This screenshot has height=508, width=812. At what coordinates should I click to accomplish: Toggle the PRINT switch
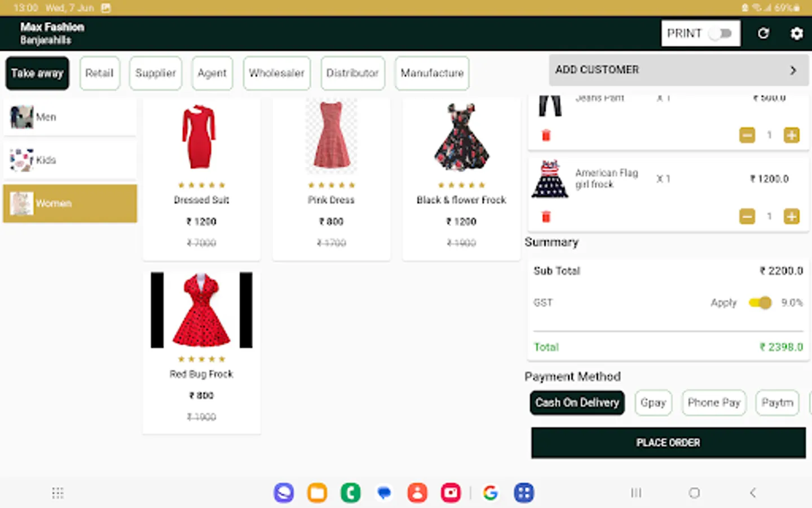[721, 33]
